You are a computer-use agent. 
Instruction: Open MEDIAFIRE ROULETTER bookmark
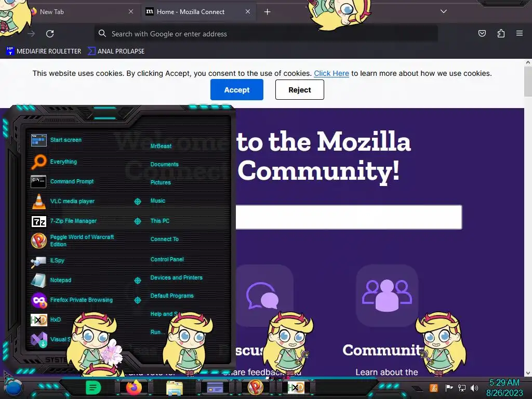[44, 51]
